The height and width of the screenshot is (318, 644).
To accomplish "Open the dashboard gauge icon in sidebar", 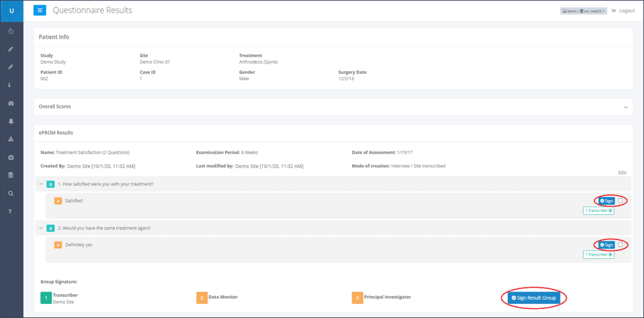I will (x=11, y=103).
